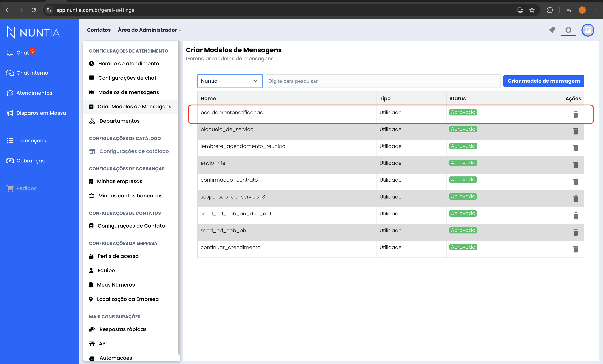Delete the send_pd_cob_pix_duo_date template
Screen dimensions: 603x364
(x=576, y=215)
